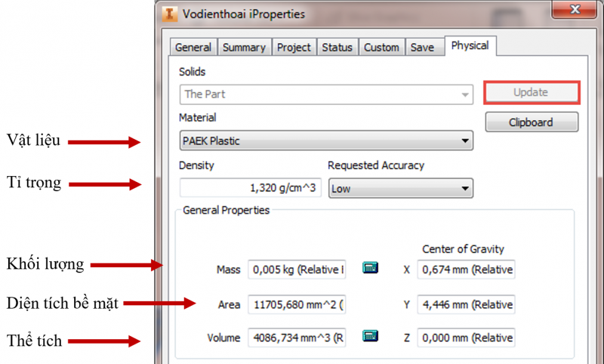Click the Inventor icon in the title bar

(170, 13)
